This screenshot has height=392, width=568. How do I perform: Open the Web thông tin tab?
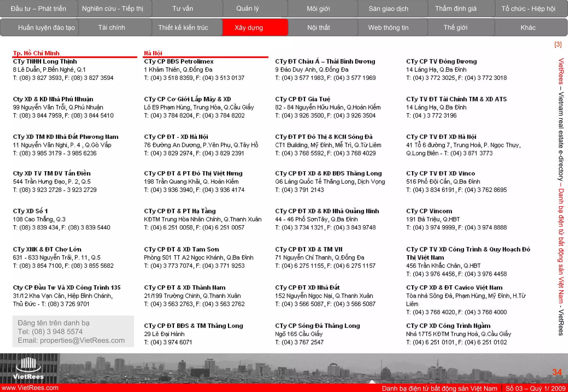388,27
